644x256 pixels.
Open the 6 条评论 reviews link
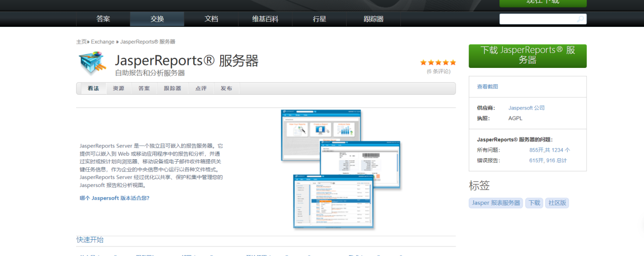[x=438, y=71]
